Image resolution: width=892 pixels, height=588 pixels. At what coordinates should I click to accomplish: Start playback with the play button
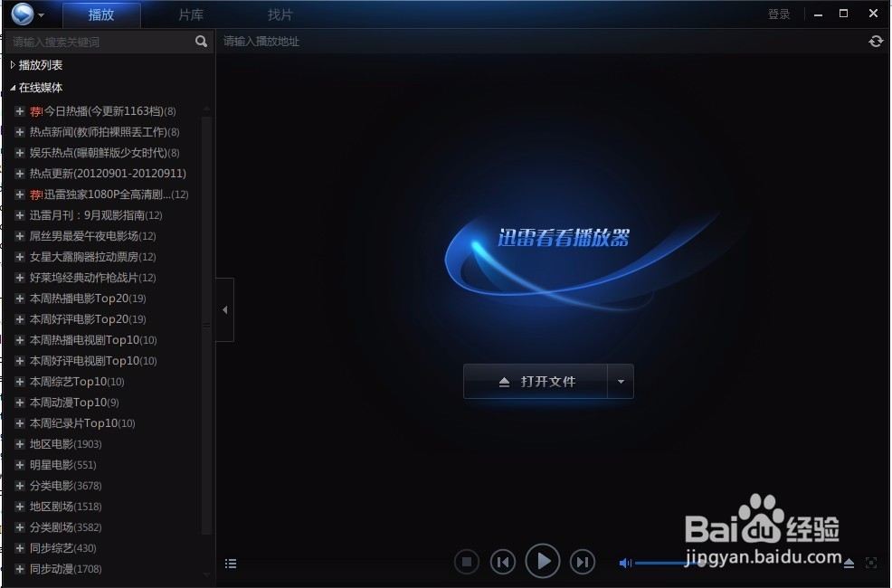pyautogui.click(x=543, y=561)
